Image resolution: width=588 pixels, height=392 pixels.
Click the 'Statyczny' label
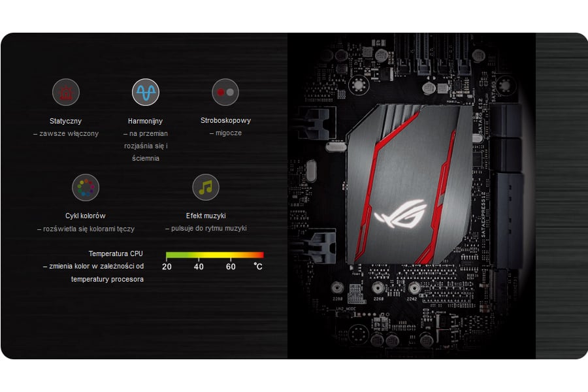pos(65,121)
